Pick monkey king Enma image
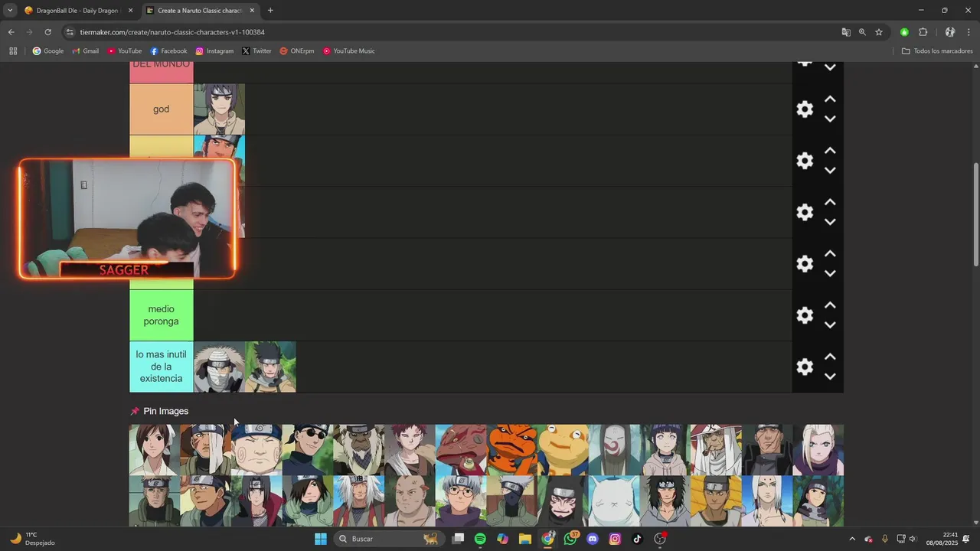 tap(358, 450)
